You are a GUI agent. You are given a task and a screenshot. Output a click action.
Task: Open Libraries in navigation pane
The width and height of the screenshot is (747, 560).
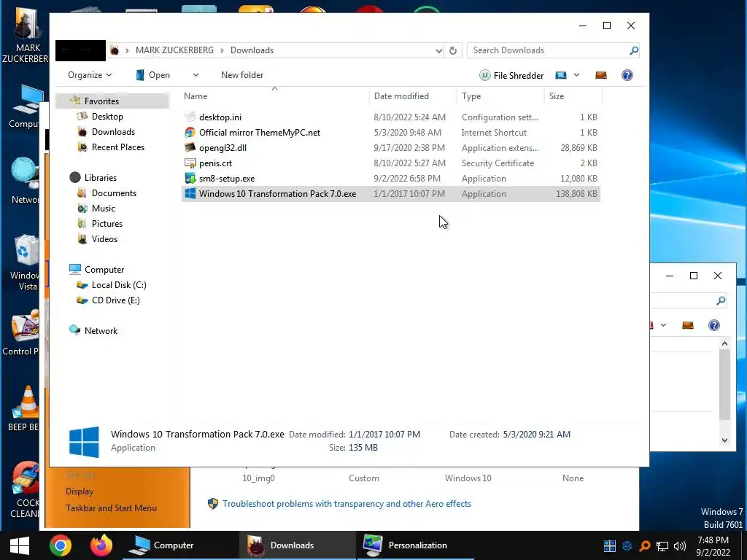(100, 178)
